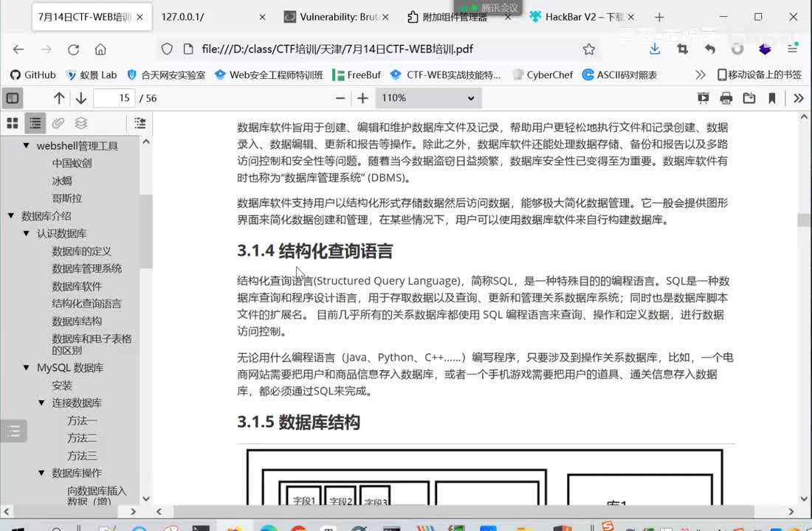Open the downloads panel
The image size is (812, 531).
point(655,49)
